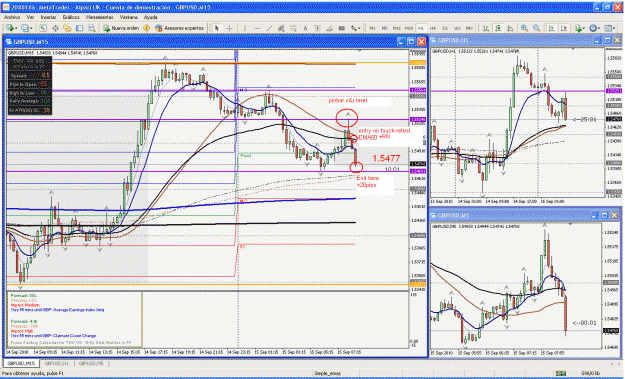Open the Herramientas menu
Image resolution: width=625 pixels, height=379 pixels.
(x=100, y=18)
